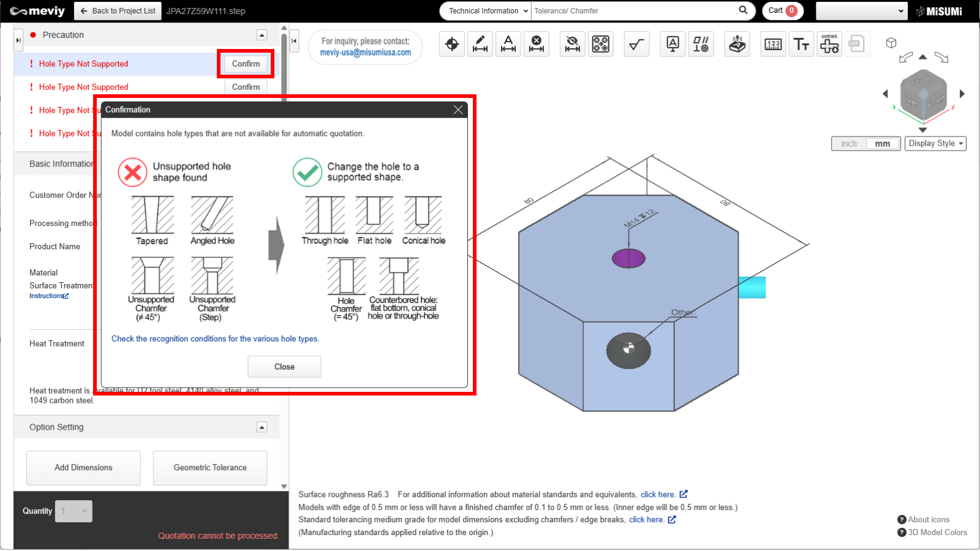Click the 6 Views download icon
Screen dimensions: 980x551
[x=829, y=44]
